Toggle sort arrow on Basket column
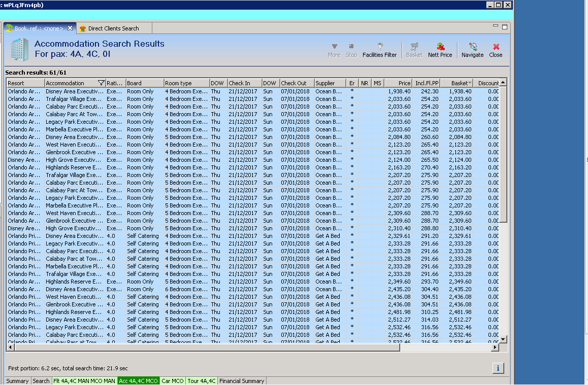The width and height of the screenshot is (588, 385). tap(470, 83)
